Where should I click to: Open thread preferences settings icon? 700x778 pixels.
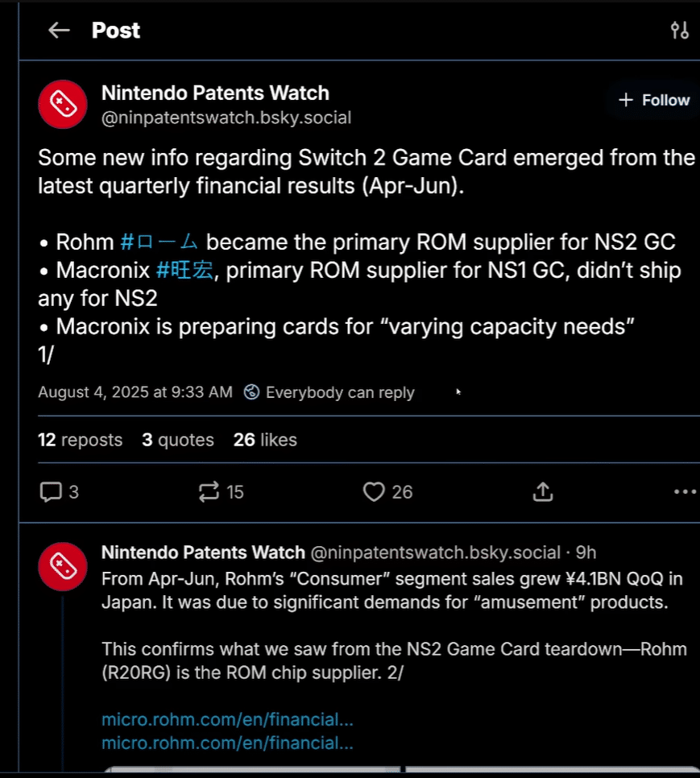click(x=679, y=31)
